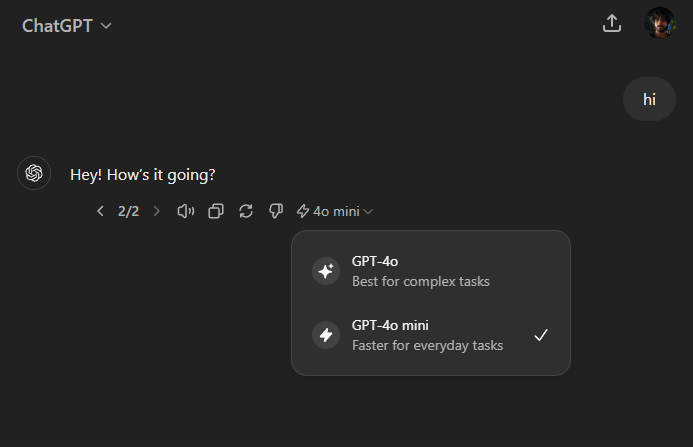Regenerate the assistant response

[x=246, y=211]
